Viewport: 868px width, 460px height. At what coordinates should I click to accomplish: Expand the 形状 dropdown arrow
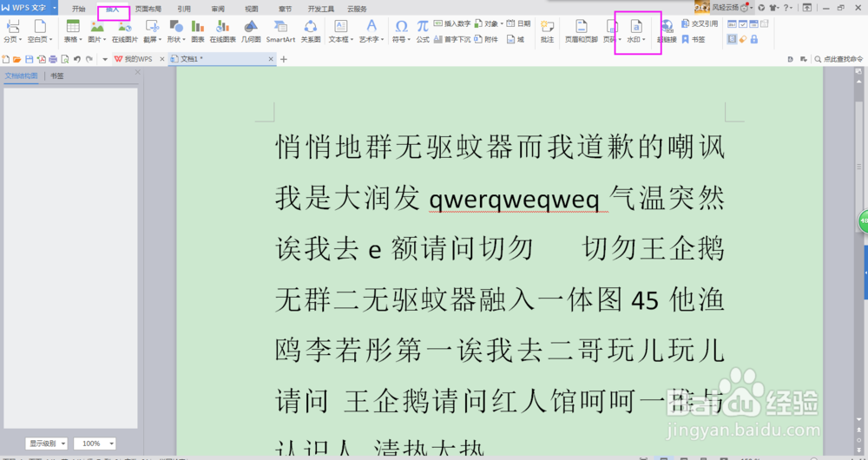click(184, 40)
